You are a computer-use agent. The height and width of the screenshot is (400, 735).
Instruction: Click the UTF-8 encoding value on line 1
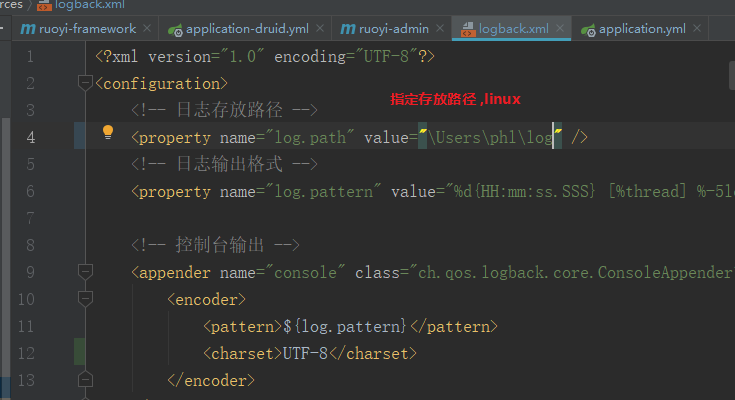click(x=386, y=57)
